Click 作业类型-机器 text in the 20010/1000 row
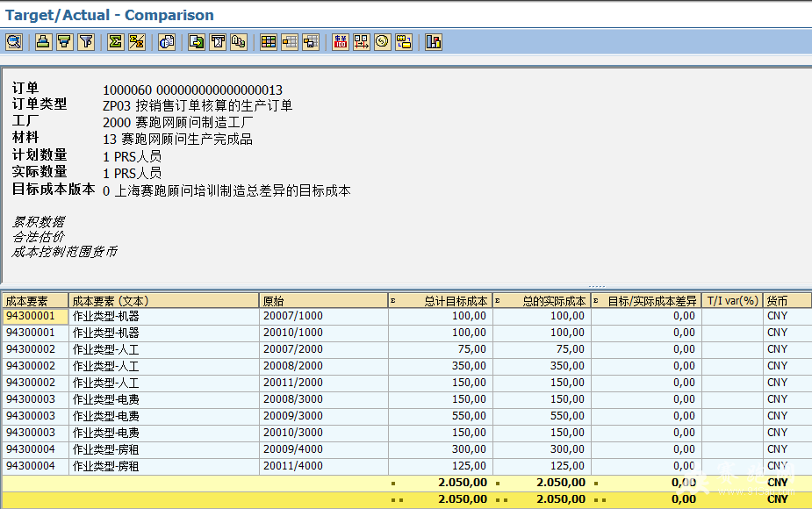Viewport: 812px width, 509px height. [105, 333]
